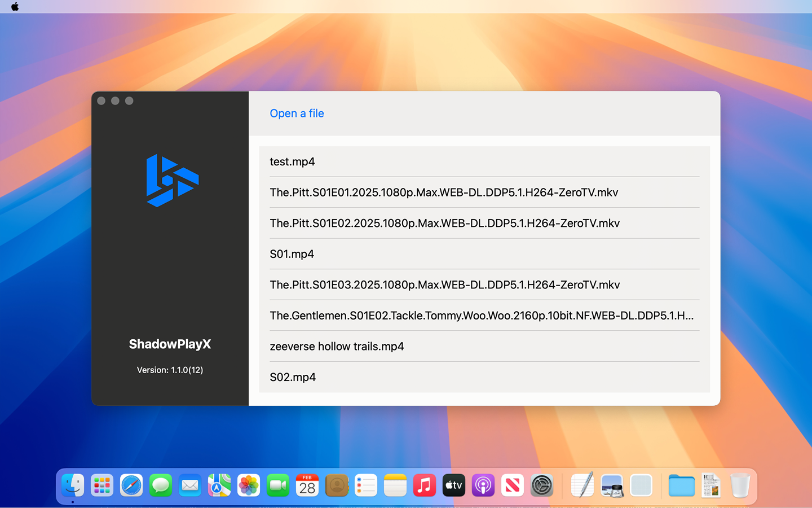Open Reminders from the dock

(366, 485)
